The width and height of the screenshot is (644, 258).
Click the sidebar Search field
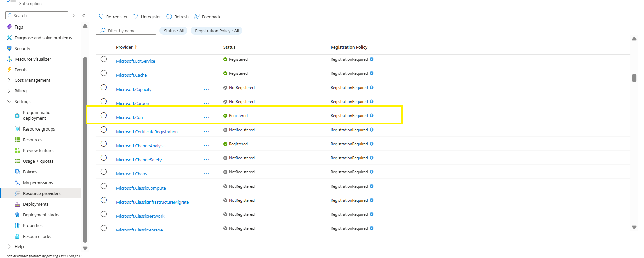pos(37,15)
